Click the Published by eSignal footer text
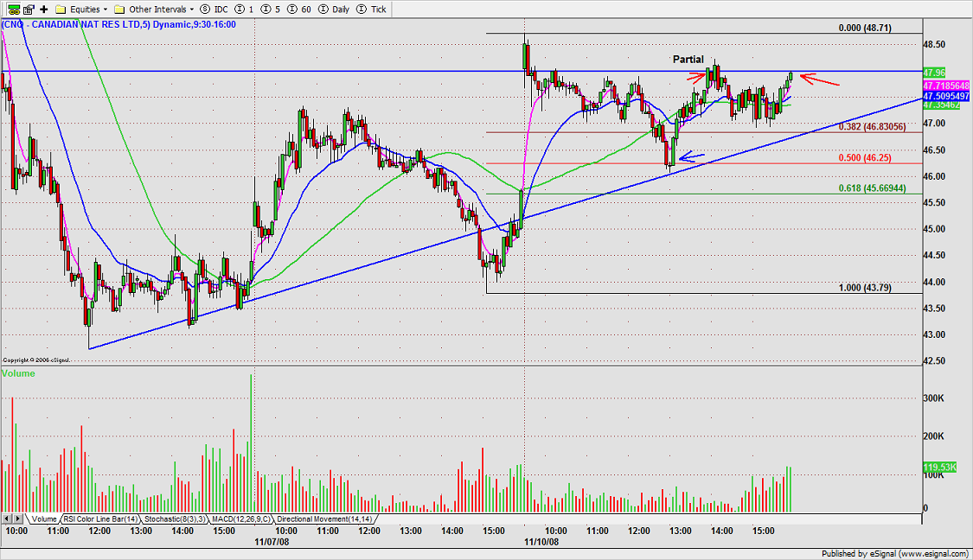Image resolution: width=973 pixels, height=560 pixels. click(895, 554)
